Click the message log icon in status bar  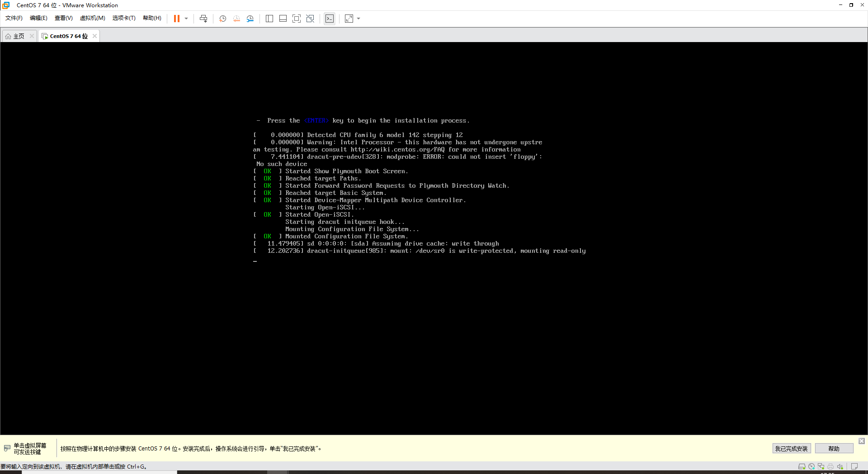tap(854, 467)
